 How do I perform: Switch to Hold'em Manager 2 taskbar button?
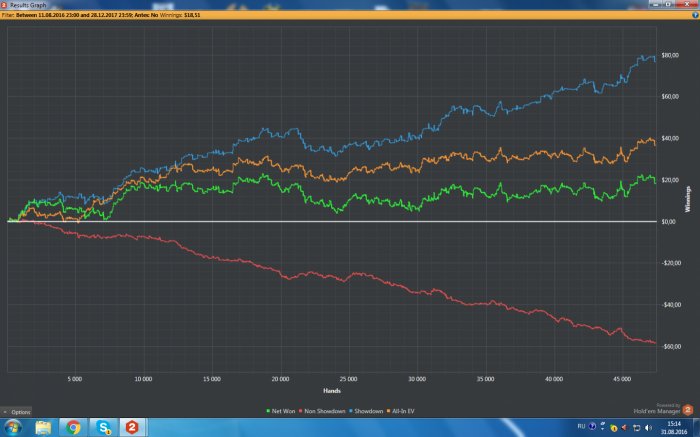pyautogui.click(x=132, y=428)
